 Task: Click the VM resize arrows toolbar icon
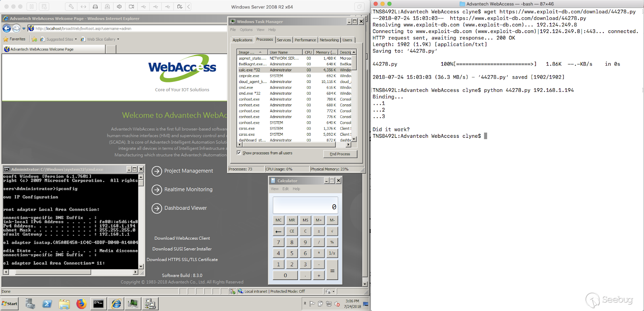click(x=83, y=6)
